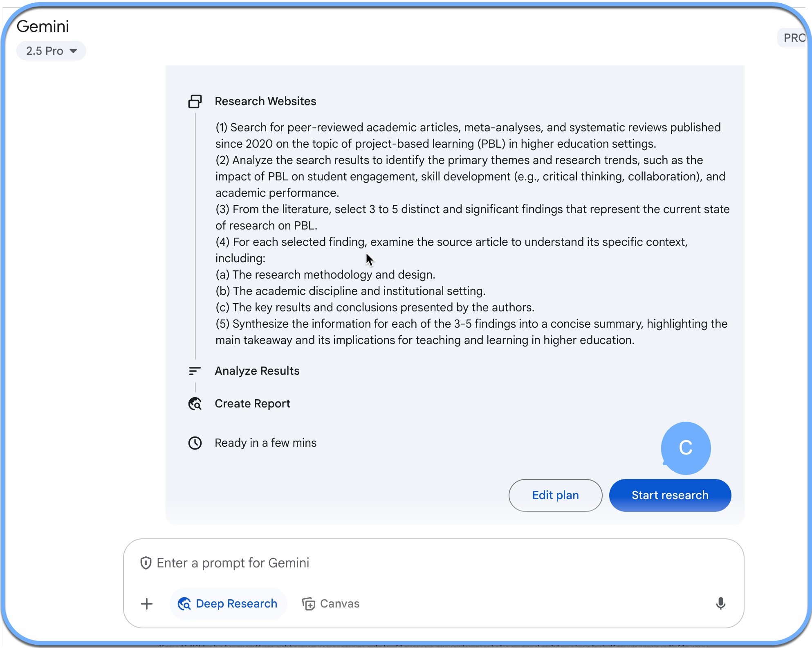
Task: Click the blue C avatar bubble
Action: click(686, 448)
